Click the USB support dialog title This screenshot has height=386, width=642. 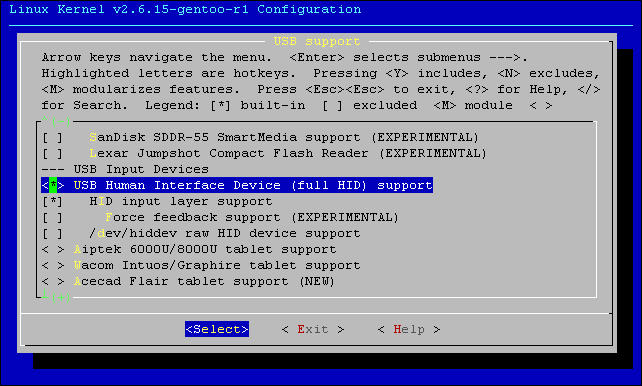[x=317, y=41]
